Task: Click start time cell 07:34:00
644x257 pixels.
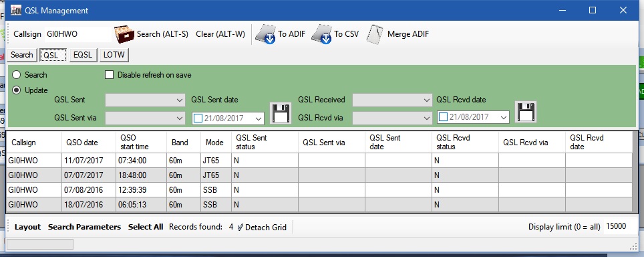Action: tap(141, 161)
